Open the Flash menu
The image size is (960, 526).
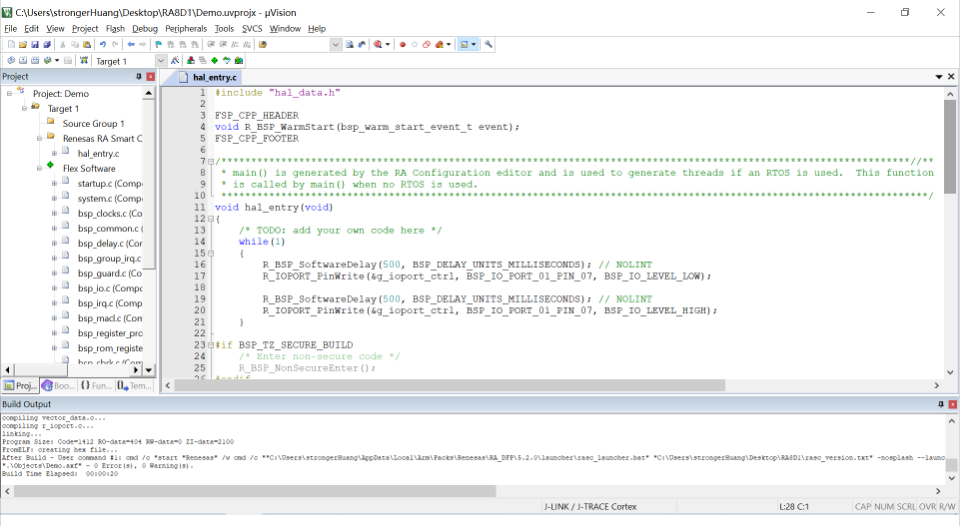(115, 28)
